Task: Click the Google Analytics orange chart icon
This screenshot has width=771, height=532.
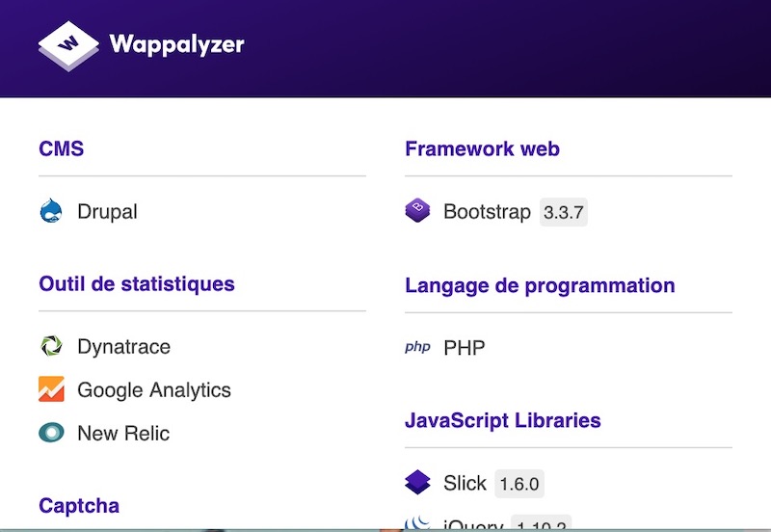Action: (x=51, y=389)
